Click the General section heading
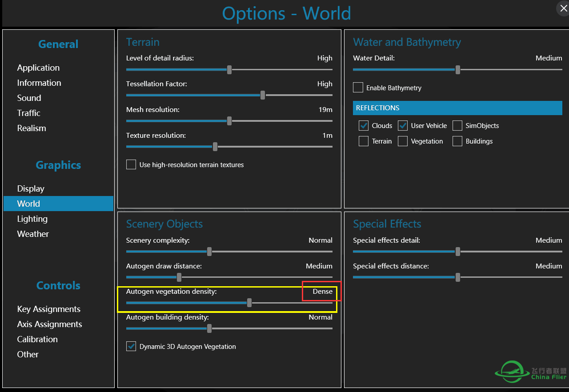Viewport: 569px width, 392px height. [x=58, y=44]
